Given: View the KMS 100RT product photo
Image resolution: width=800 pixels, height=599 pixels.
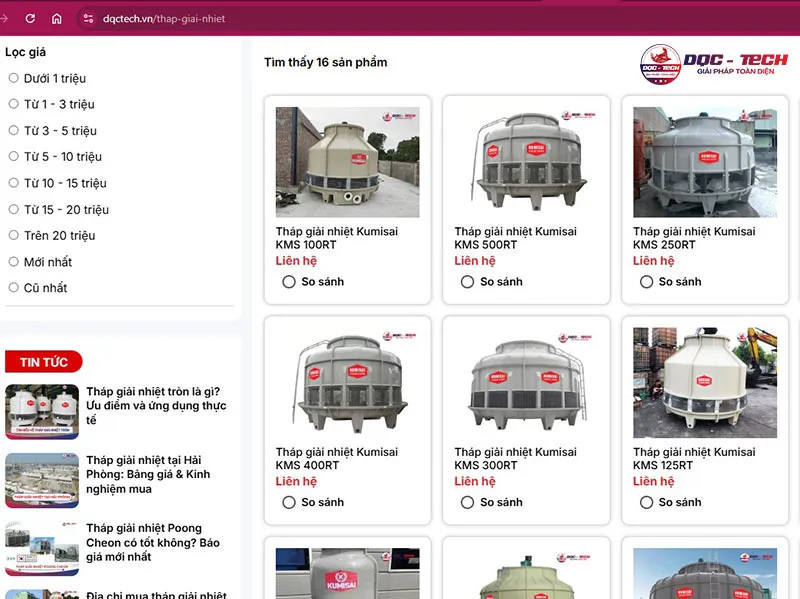Looking at the screenshot, I should [347, 162].
